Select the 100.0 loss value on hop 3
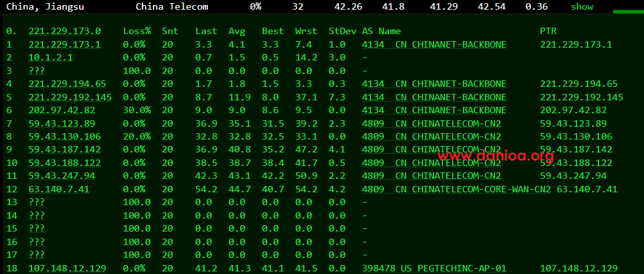 [137, 71]
